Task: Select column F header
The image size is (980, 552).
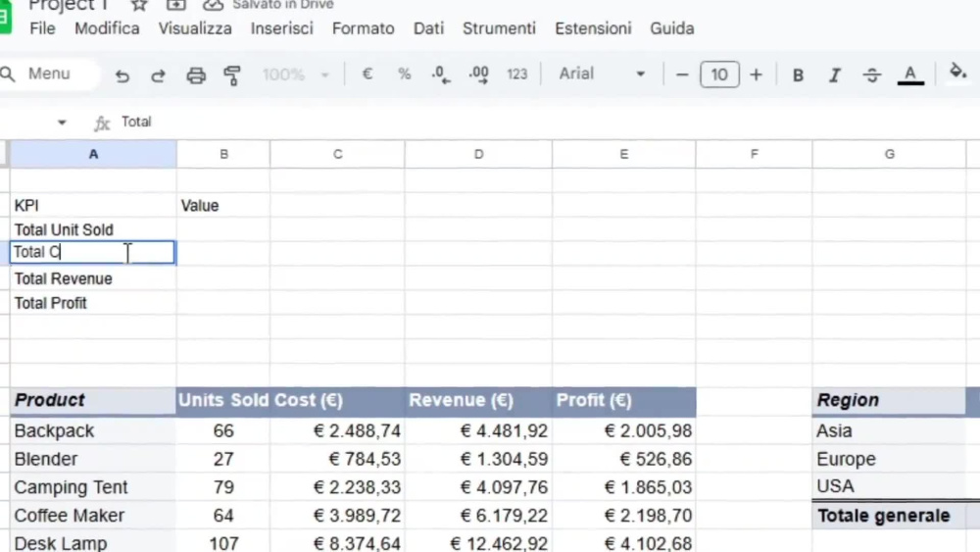Action: tap(754, 154)
